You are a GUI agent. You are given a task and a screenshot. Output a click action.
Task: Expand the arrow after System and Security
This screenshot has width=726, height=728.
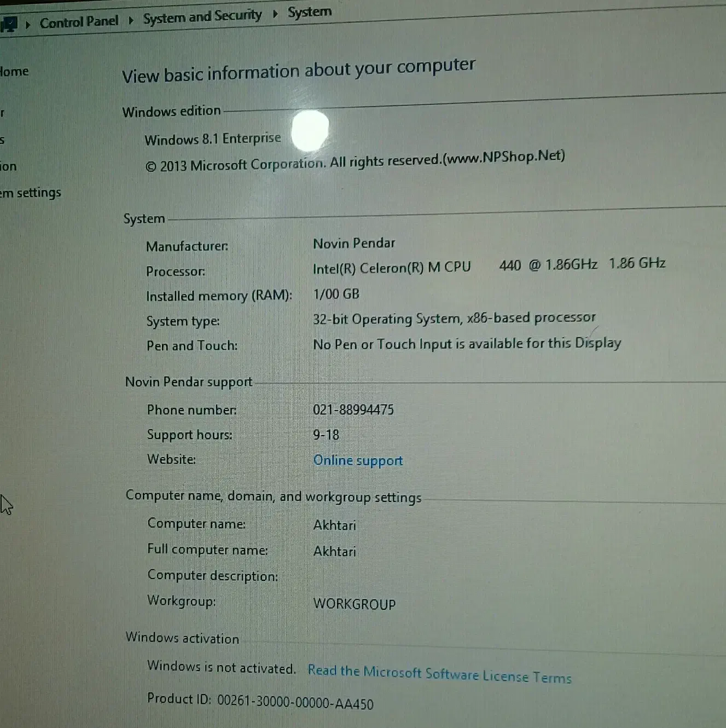275,13
